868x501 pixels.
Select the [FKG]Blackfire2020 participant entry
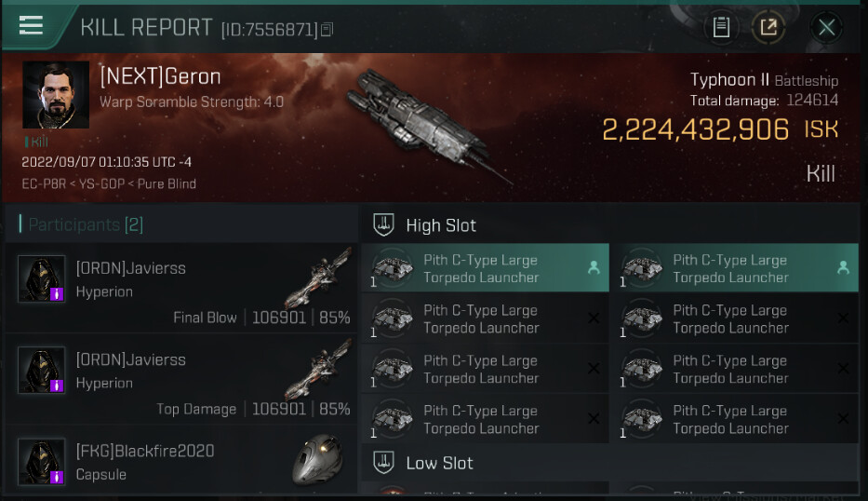pos(145,452)
